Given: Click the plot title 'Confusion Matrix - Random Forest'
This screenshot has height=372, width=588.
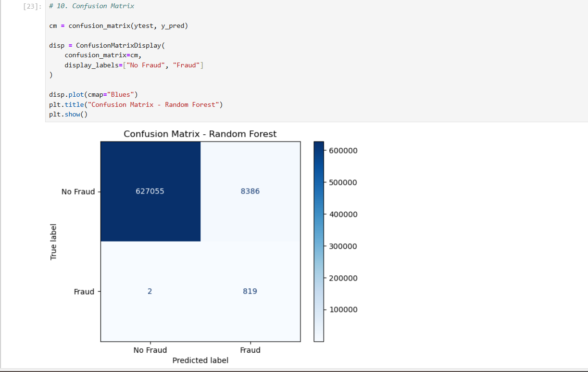Looking at the screenshot, I should coord(200,134).
